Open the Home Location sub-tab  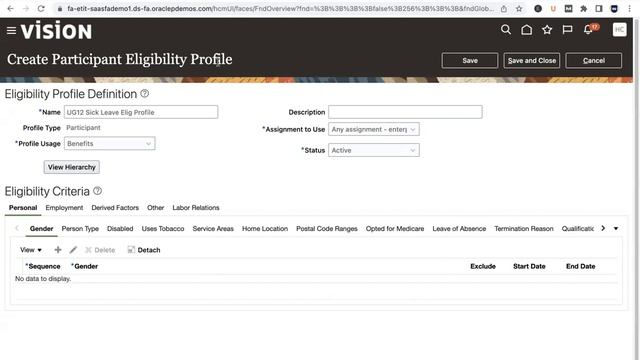[265, 229]
